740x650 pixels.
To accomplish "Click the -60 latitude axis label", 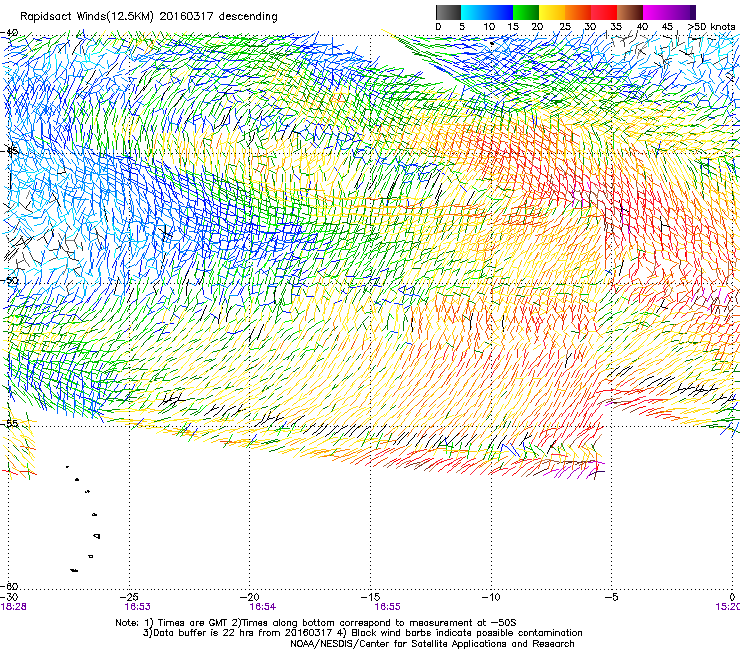I will click(x=9, y=586).
